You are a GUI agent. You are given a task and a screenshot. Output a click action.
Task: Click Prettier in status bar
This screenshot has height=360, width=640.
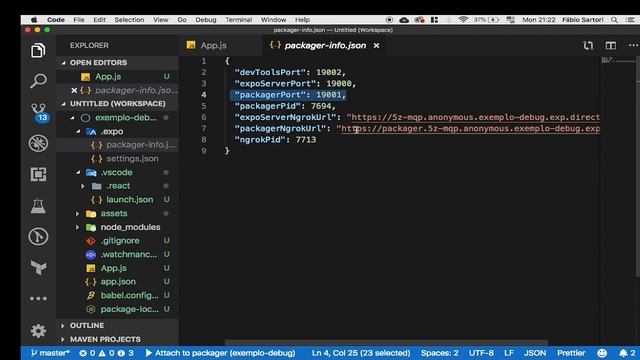(571, 353)
